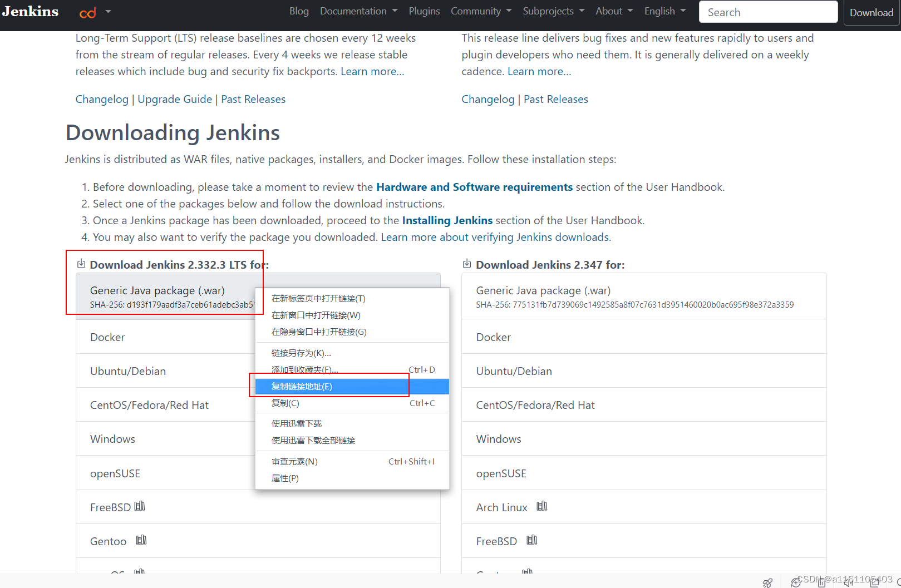The width and height of the screenshot is (901, 588).
Task: Expand the Community dropdown menu
Action: coord(481,11)
